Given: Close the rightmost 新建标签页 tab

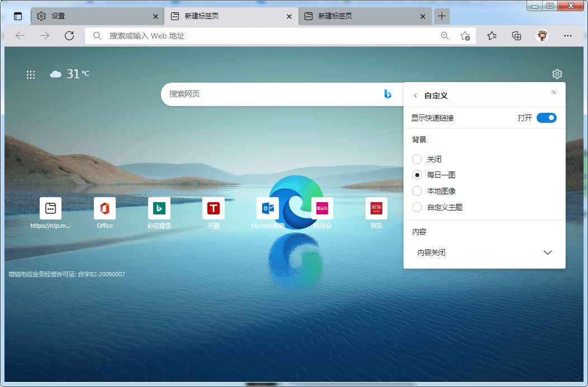Looking at the screenshot, I should click(423, 17).
